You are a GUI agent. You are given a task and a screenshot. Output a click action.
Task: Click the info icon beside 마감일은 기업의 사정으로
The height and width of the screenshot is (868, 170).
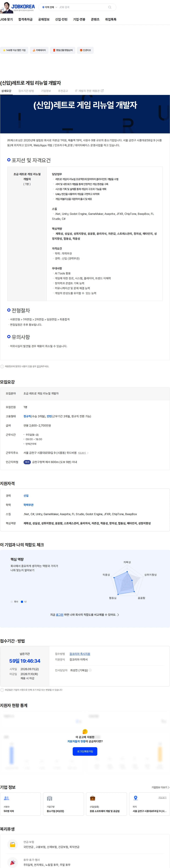coord(2,690)
